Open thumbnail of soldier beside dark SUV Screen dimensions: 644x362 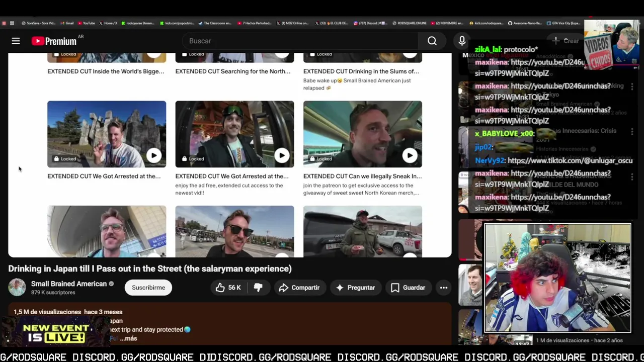pos(363,231)
